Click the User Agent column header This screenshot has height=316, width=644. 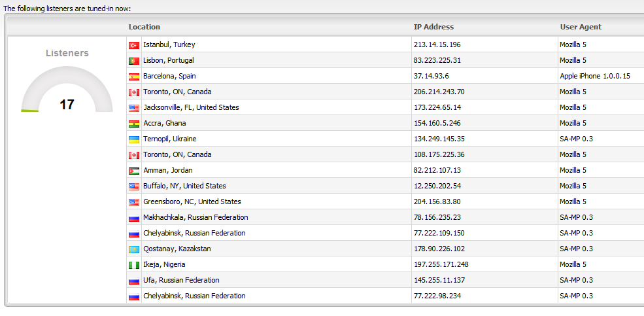581,27
